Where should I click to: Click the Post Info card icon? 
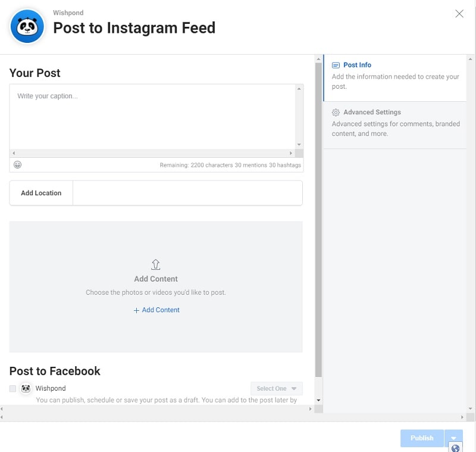click(336, 65)
